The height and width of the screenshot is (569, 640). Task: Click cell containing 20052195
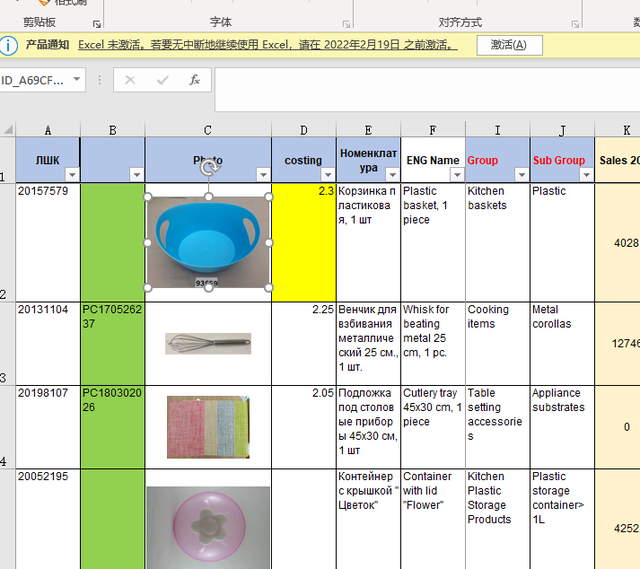(x=48, y=519)
